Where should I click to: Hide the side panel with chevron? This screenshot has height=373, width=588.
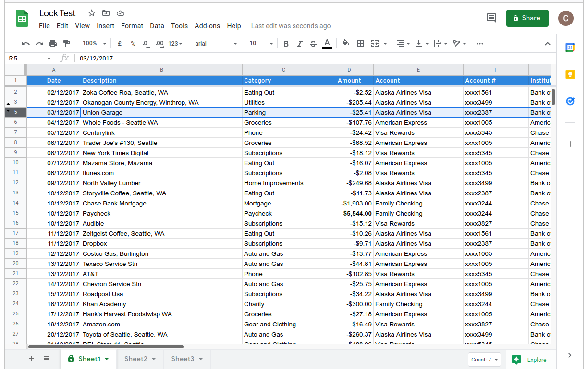click(x=570, y=355)
